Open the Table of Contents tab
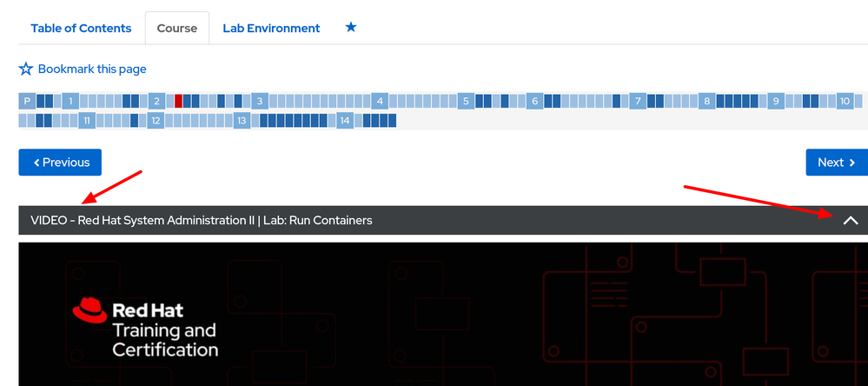 81,28
